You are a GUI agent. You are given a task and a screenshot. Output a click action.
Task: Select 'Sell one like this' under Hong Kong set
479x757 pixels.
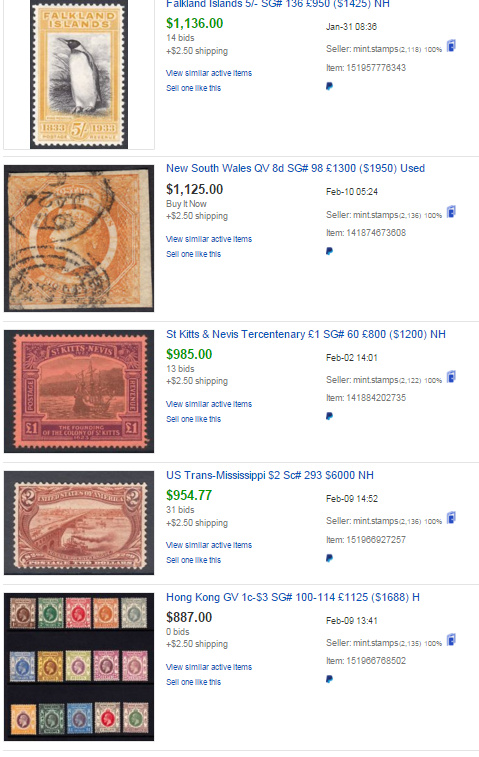click(x=193, y=682)
